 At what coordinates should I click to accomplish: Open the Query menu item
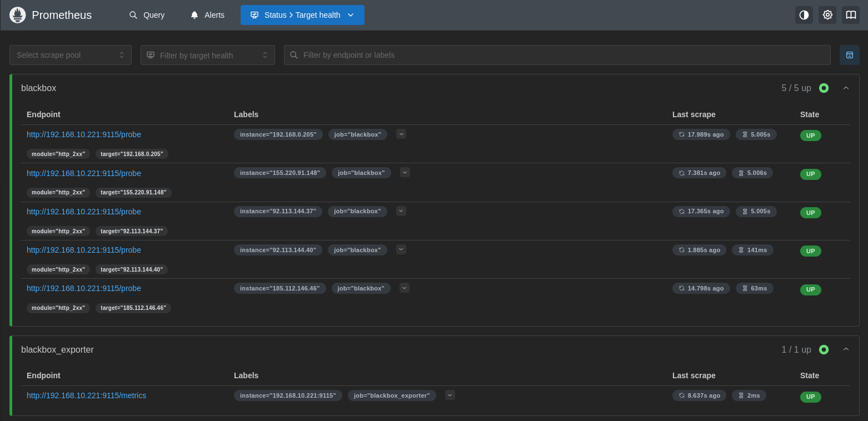tap(147, 15)
